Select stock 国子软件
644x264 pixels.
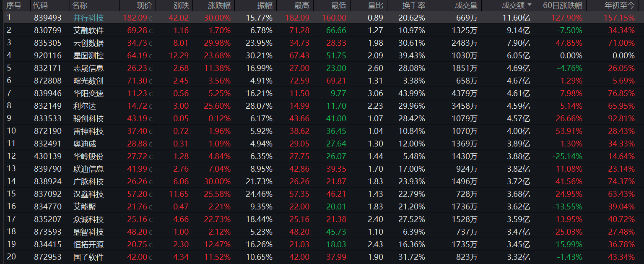(88, 257)
